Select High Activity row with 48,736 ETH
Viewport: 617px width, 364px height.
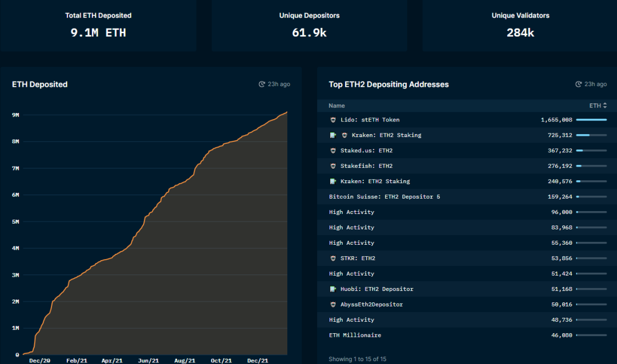(x=467, y=319)
